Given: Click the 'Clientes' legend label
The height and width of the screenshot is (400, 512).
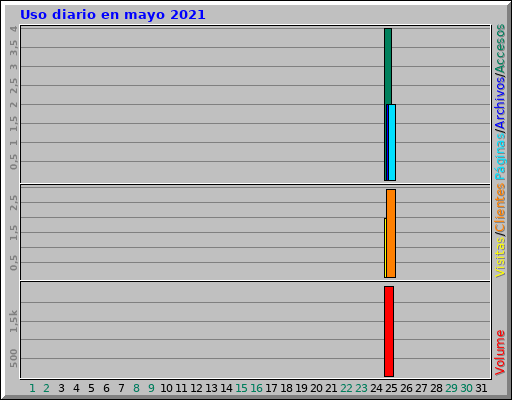Looking at the screenshot, I should tap(500, 207).
